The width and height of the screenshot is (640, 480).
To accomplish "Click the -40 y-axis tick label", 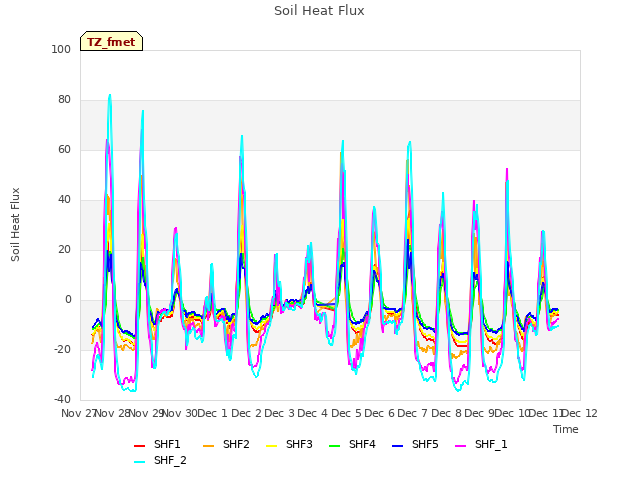I will pyautogui.click(x=62, y=400).
